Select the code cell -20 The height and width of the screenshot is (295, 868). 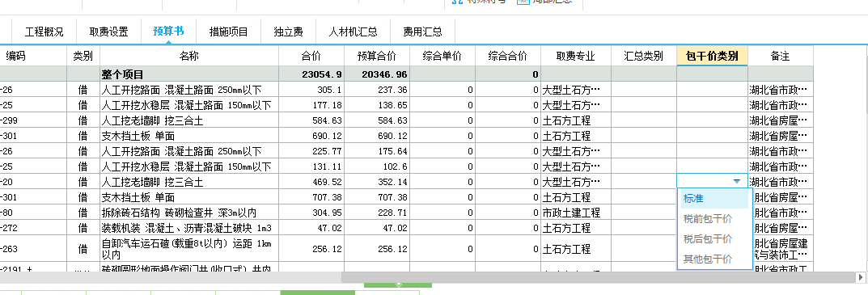click(33, 182)
